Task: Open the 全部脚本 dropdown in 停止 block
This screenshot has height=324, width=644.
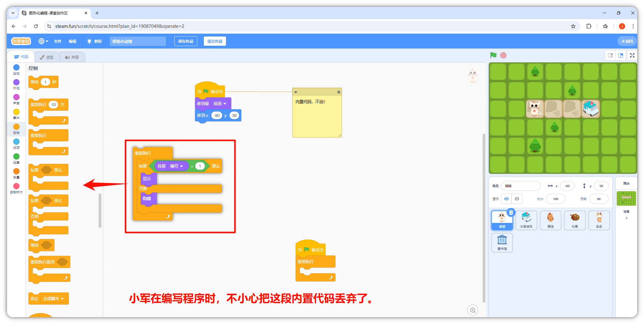Action: tap(53, 299)
